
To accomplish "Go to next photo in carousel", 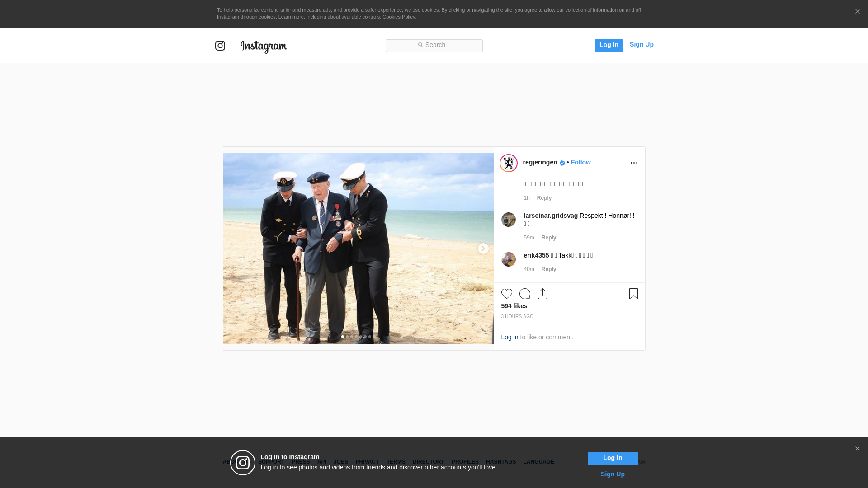I will click(x=483, y=249).
